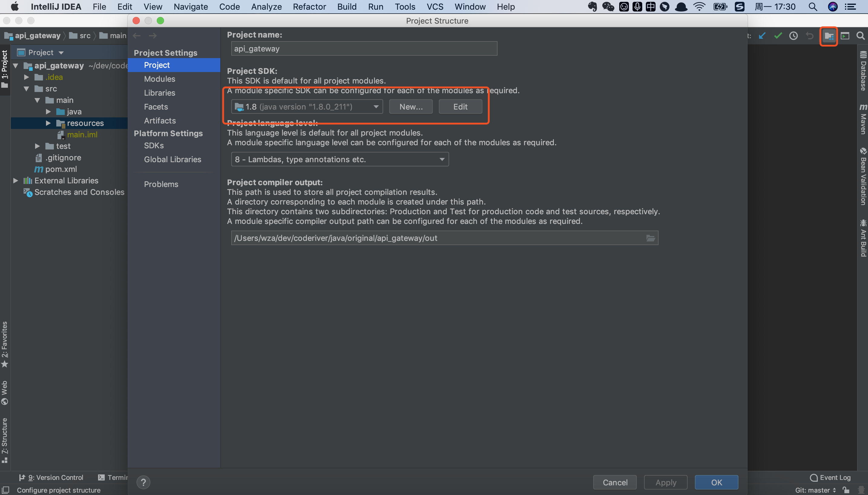This screenshot has width=868, height=495.
Task: Click the OK button
Action: [716, 482]
